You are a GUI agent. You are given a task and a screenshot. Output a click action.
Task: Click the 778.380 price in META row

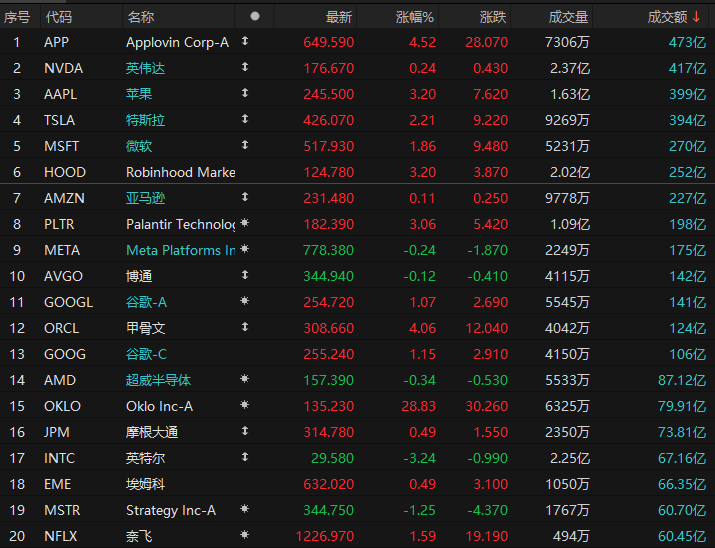[329, 250]
